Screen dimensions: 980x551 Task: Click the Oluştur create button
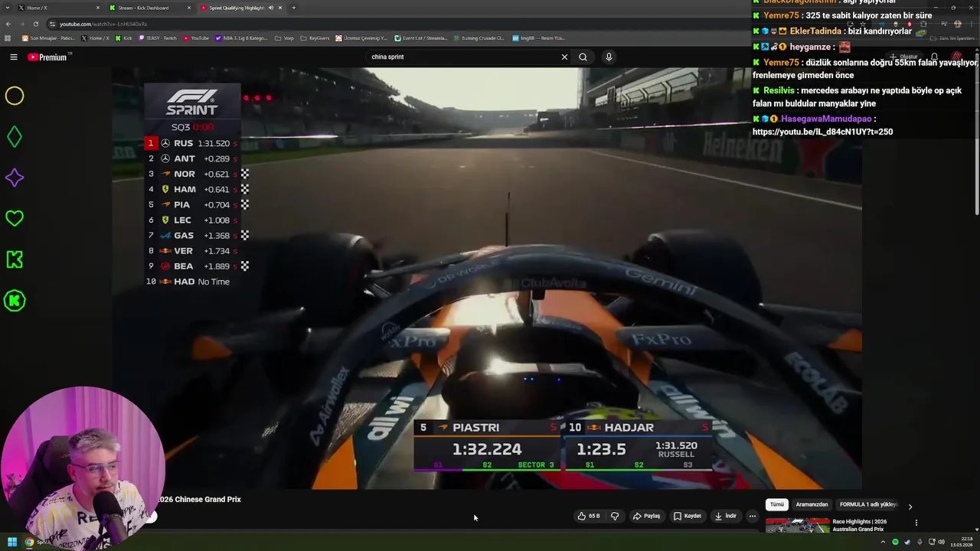(905, 57)
